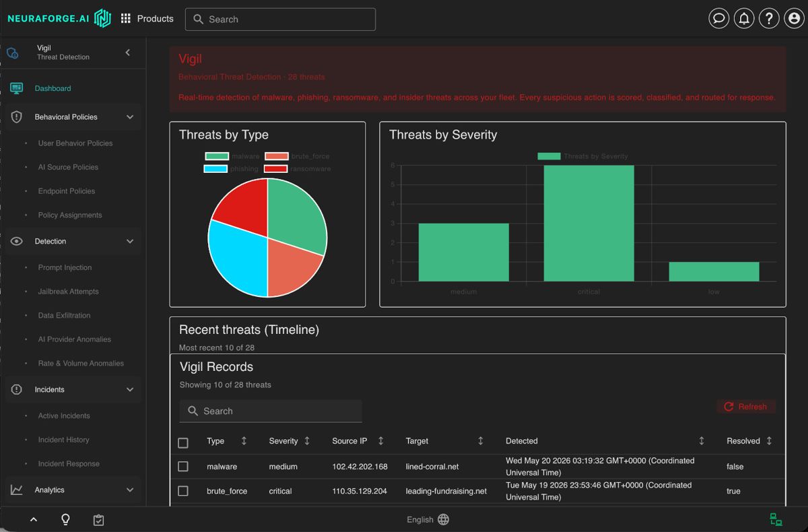Open Incident Response page
Viewport: 808px width, 532px height.
click(x=69, y=464)
